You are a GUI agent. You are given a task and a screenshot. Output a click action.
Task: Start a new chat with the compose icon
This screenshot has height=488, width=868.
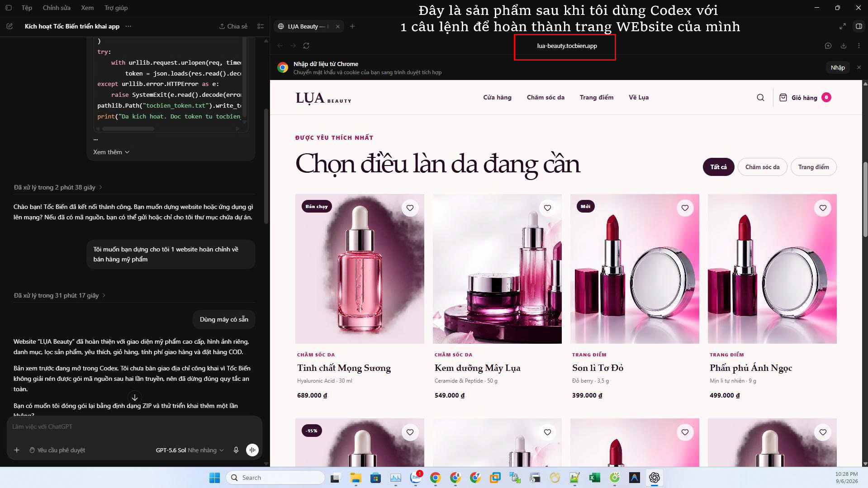tap(9, 26)
